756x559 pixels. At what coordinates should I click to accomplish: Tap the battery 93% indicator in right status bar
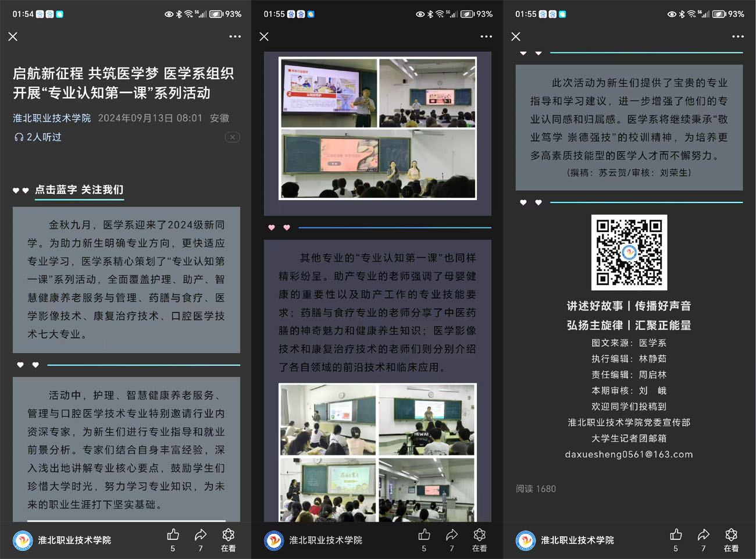tap(728, 14)
